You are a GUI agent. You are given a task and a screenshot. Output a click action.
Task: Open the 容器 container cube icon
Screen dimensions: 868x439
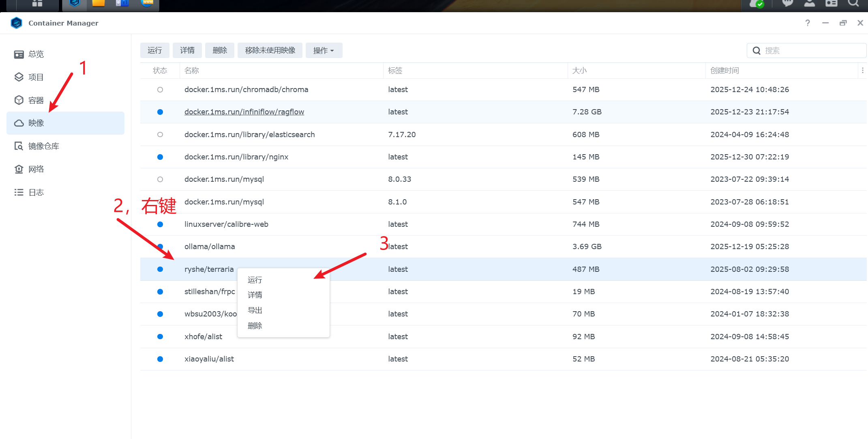tap(19, 100)
